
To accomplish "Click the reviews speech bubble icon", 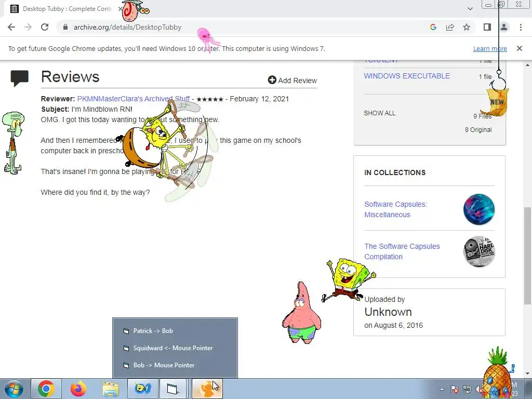I will [x=19, y=78].
